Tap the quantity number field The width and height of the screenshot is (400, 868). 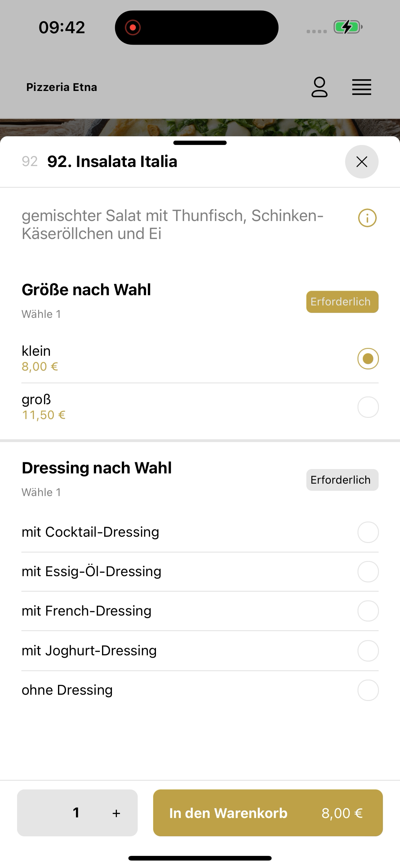point(76,813)
